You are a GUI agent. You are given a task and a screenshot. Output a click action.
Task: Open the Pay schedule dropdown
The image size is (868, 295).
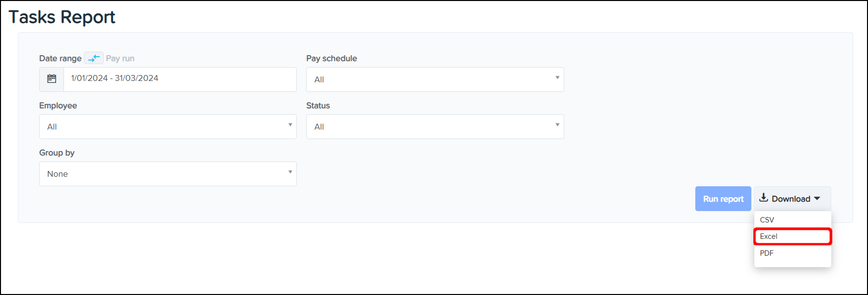coord(435,79)
